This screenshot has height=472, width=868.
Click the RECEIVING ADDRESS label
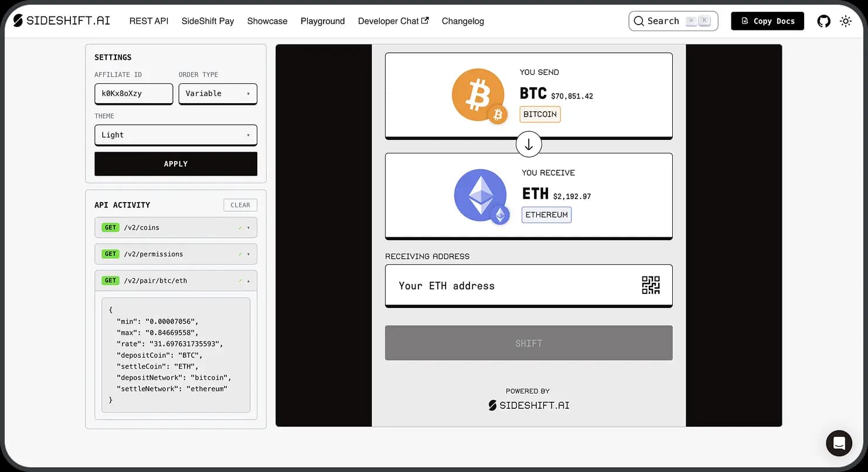point(427,256)
